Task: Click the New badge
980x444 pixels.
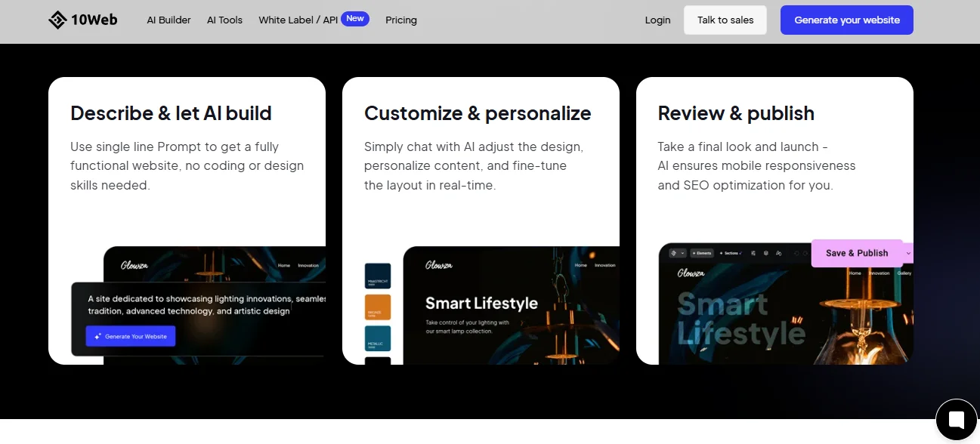Action: click(355, 19)
